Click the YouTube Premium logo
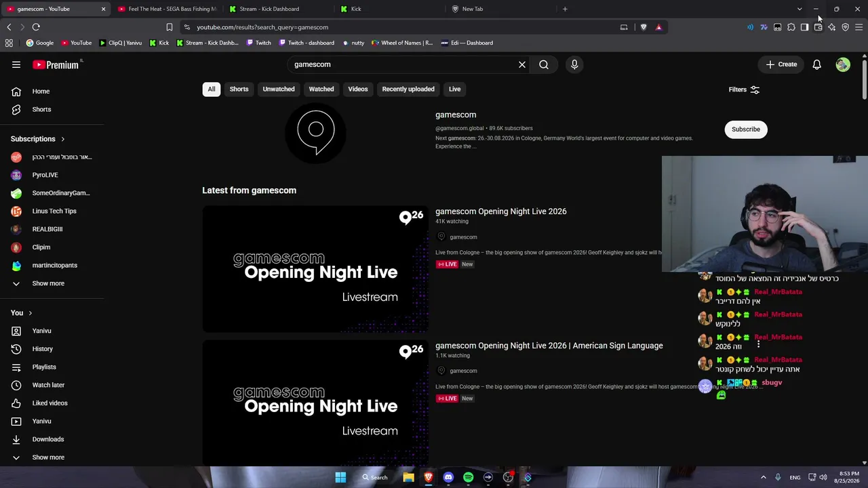 tap(57, 64)
